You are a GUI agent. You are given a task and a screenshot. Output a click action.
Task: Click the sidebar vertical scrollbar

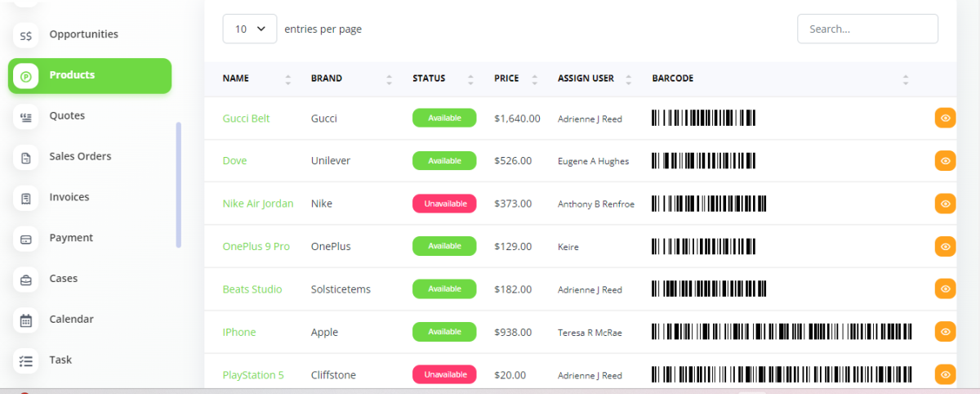click(179, 184)
